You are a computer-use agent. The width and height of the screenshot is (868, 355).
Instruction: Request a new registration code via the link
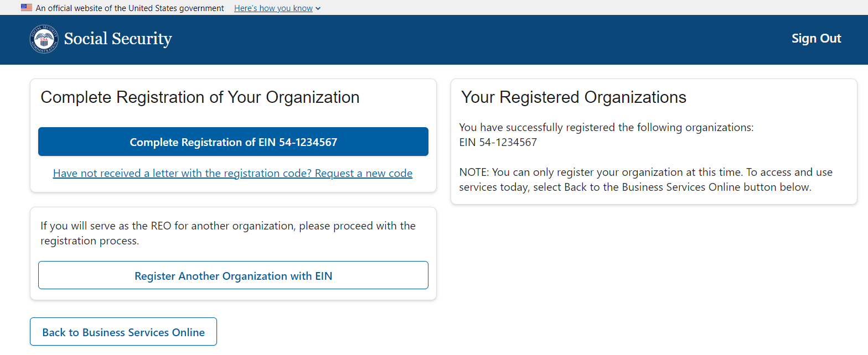(232, 173)
